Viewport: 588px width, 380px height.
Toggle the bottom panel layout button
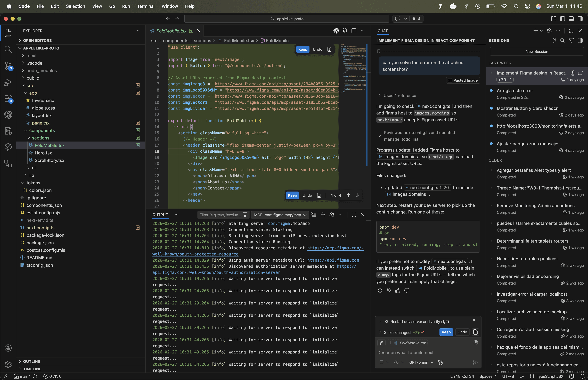571,19
